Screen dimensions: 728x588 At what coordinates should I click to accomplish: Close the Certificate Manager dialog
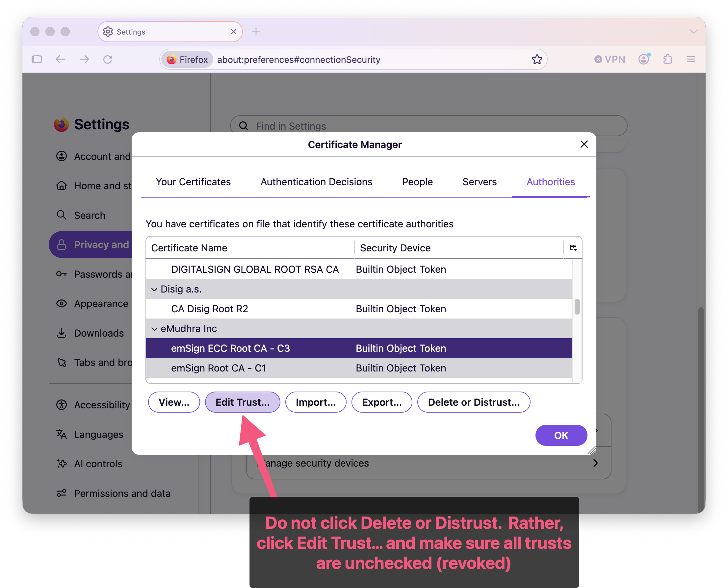pyautogui.click(x=584, y=144)
